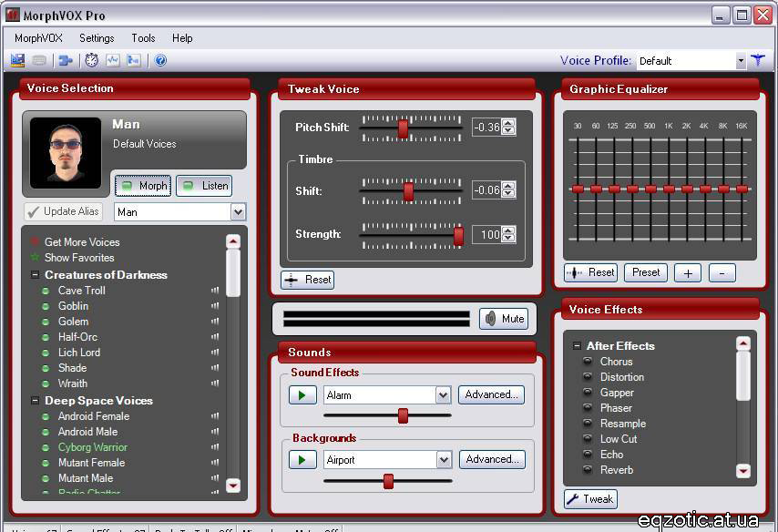
Task: Open Advanced settings for Sound Effects
Action: point(491,394)
